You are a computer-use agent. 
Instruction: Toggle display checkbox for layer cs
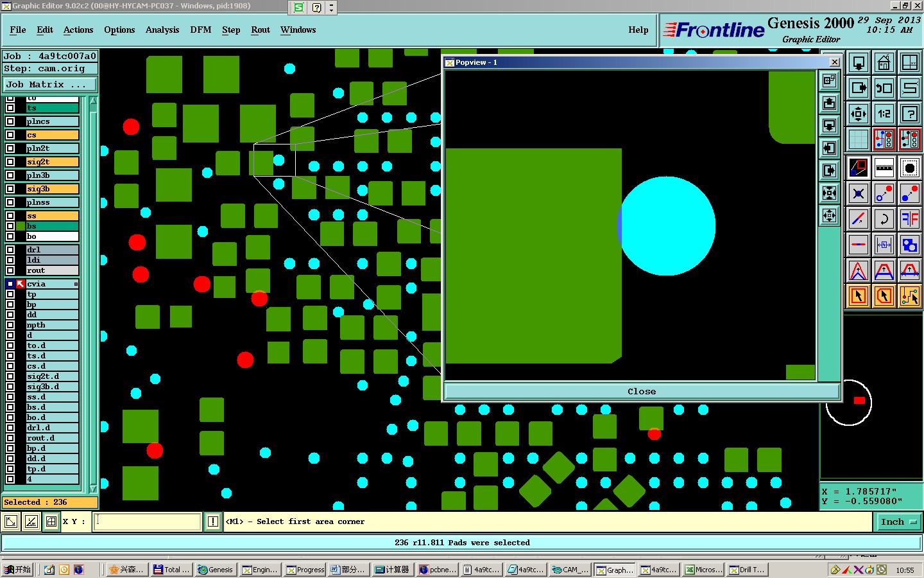click(x=10, y=135)
